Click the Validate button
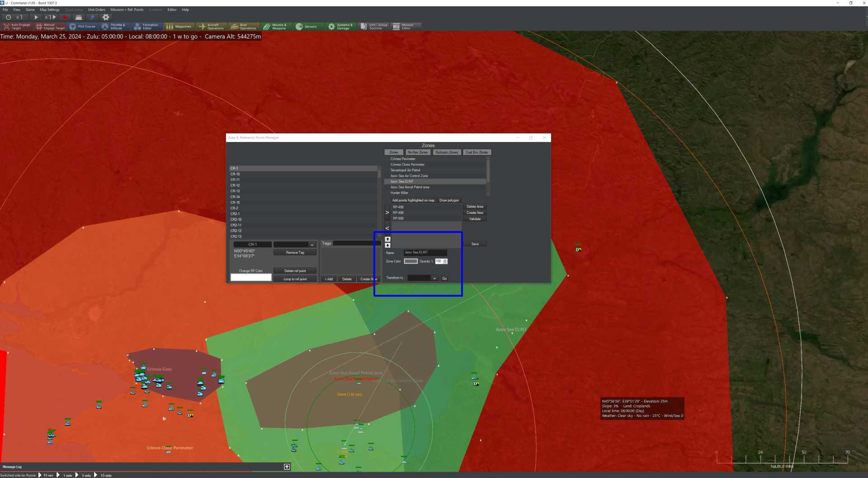This screenshot has height=478, width=868. pyautogui.click(x=475, y=219)
